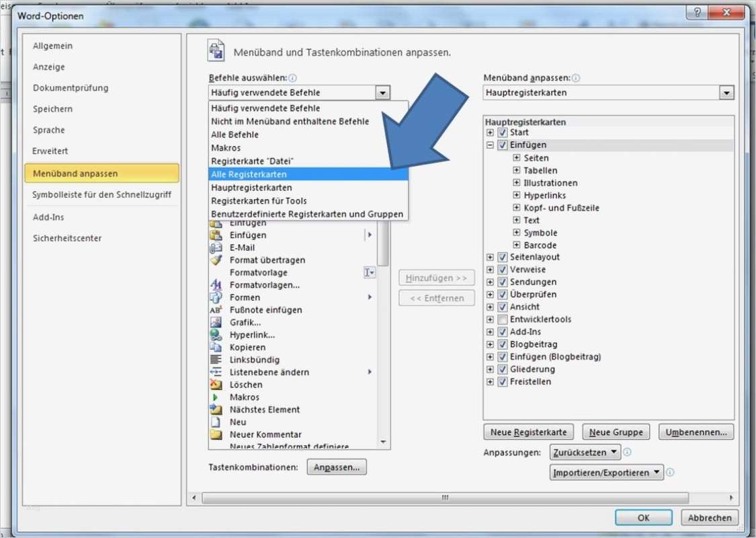Open the Importieren/Exportieren dropdown
This screenshot has width=756, height=538.
pyautogui.click(x=607, y=472)
